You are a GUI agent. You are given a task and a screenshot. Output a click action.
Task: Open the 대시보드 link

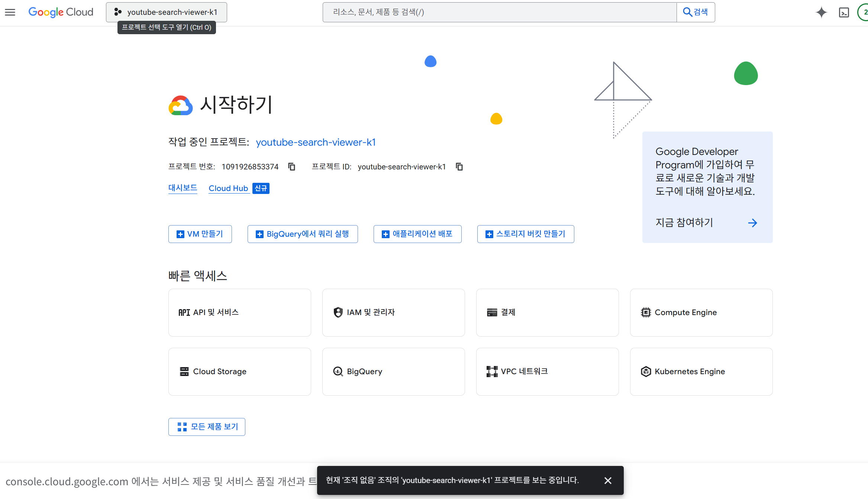[183, 188]
